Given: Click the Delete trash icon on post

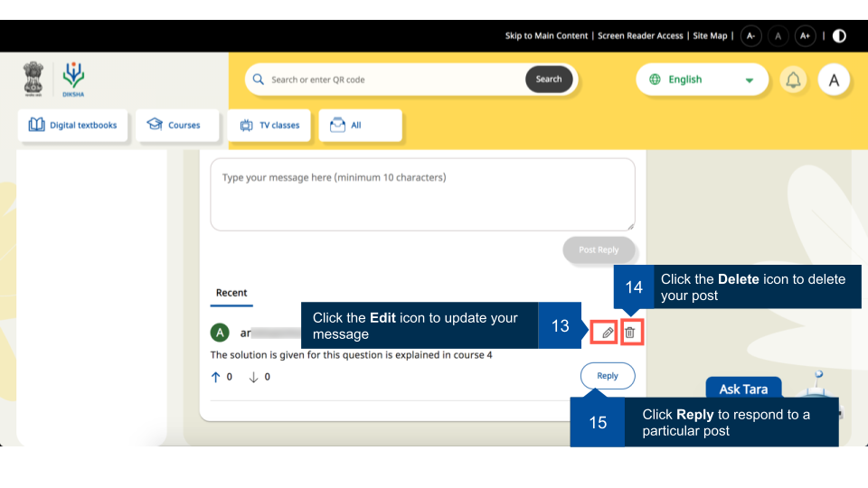Looking at the screenshot, I should click(630, 333).
